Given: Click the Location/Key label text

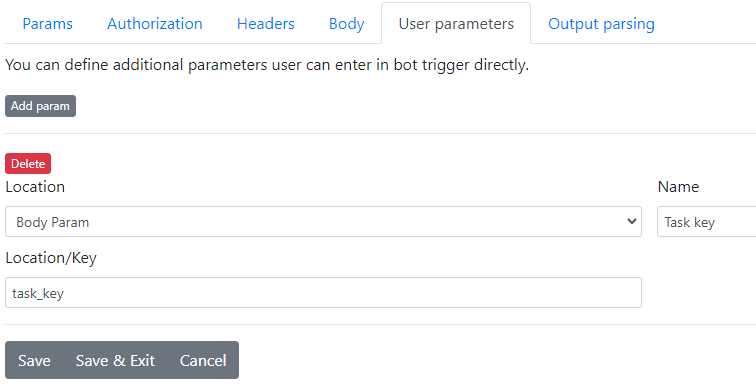Looking at the screenshot, I should 51,258.
